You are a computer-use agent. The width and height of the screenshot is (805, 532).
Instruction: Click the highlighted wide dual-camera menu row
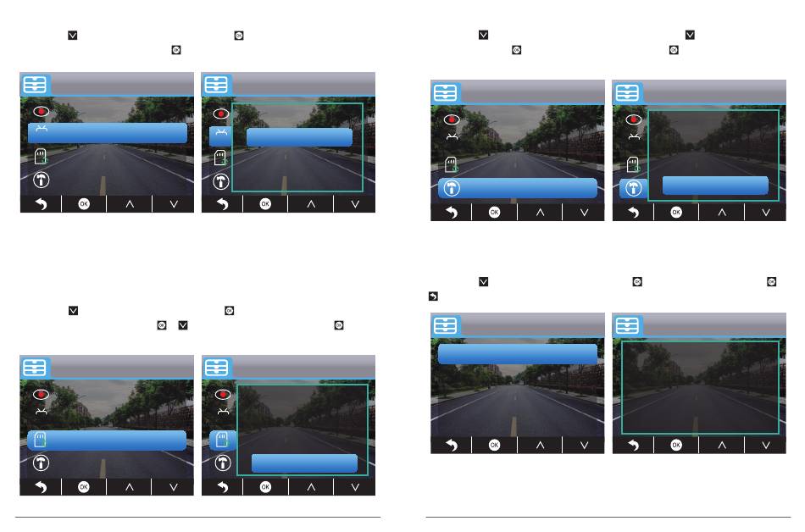tap(108, 133)
